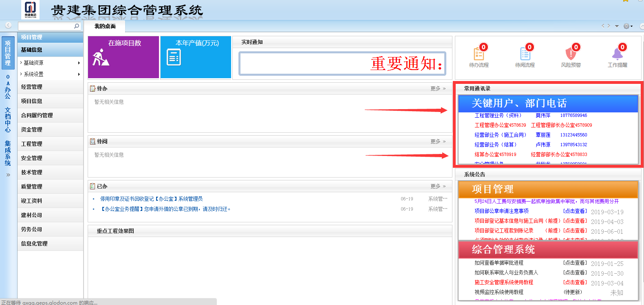644x305 pixels.
Task: Open the 待办流程 clipboard icon
Action: point(479,54)
